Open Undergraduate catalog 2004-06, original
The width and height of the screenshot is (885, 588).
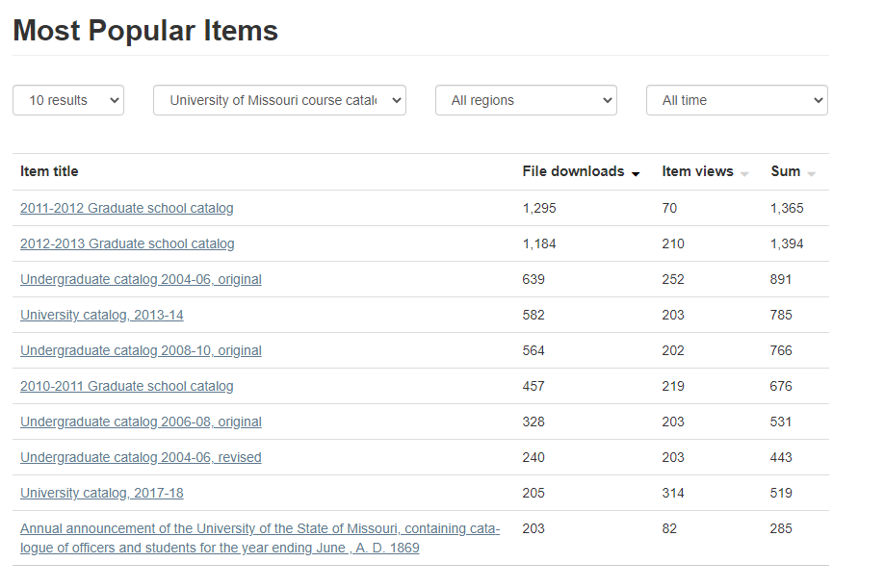coord(141,279)
